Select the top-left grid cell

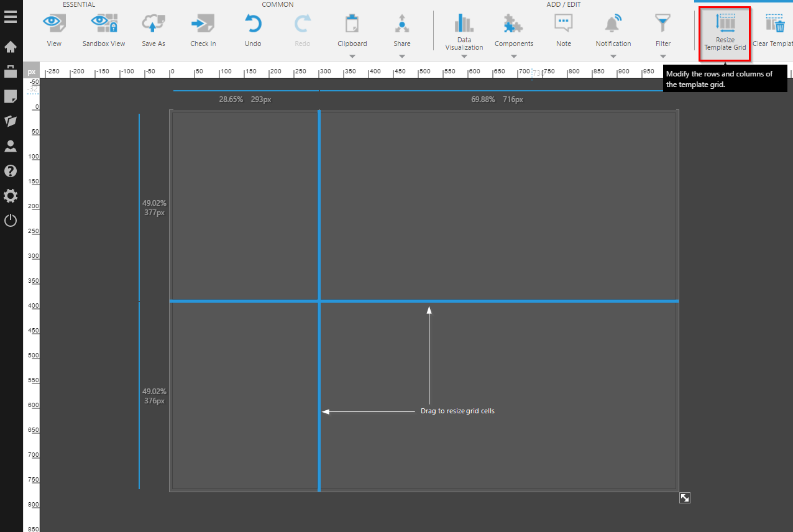coord(244,206)
